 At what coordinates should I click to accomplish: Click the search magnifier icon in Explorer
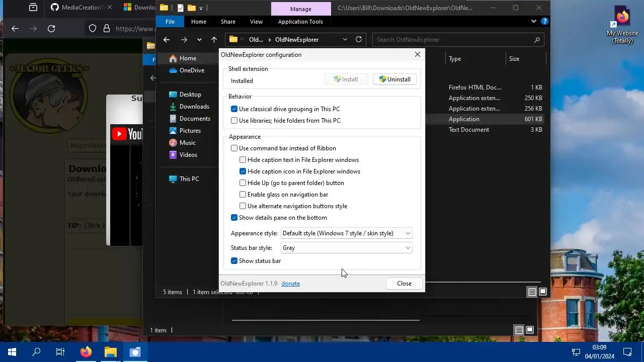click(537, 40)
